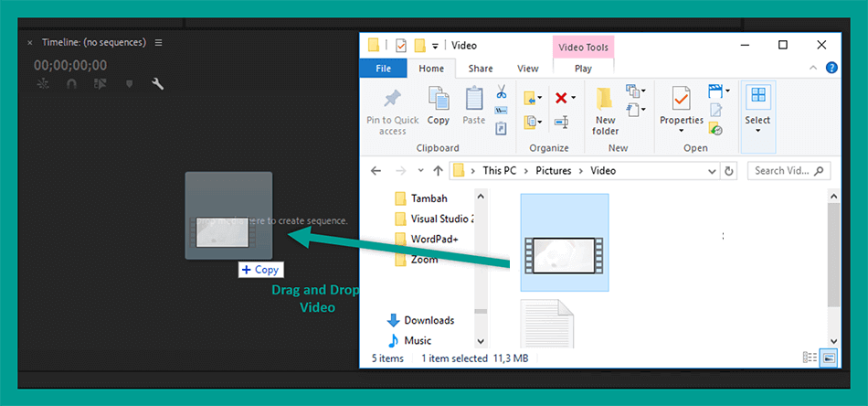Click the Forward navigation arrow
The height and width of the screenshot is (406, 868).
pyautogui.click(x=402, y=171)
